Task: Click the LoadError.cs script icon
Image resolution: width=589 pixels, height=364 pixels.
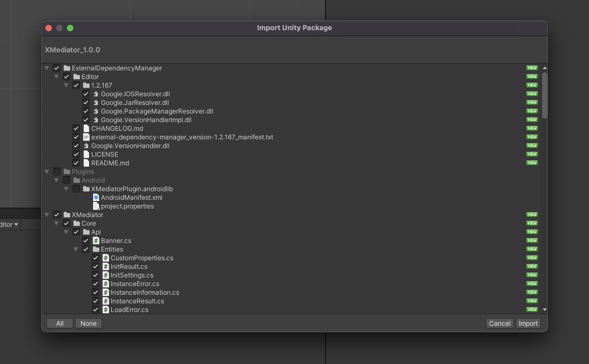Action: [106, 310]
